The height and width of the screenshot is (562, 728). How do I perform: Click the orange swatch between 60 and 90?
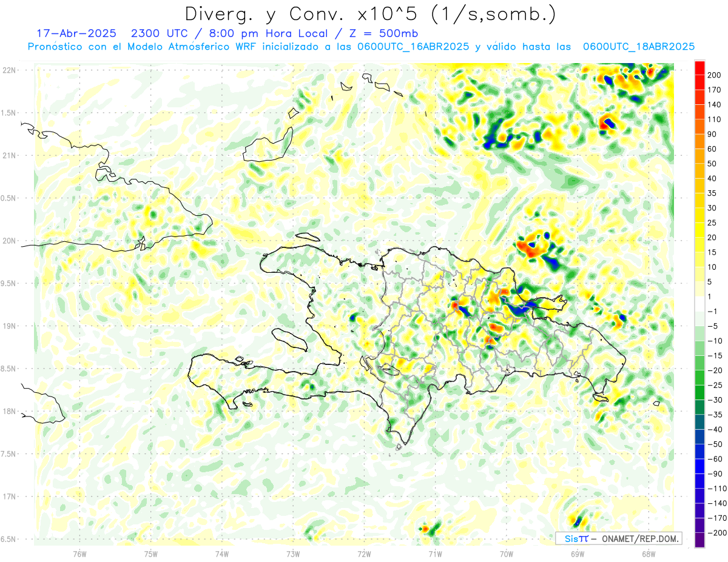coord(699,141)
